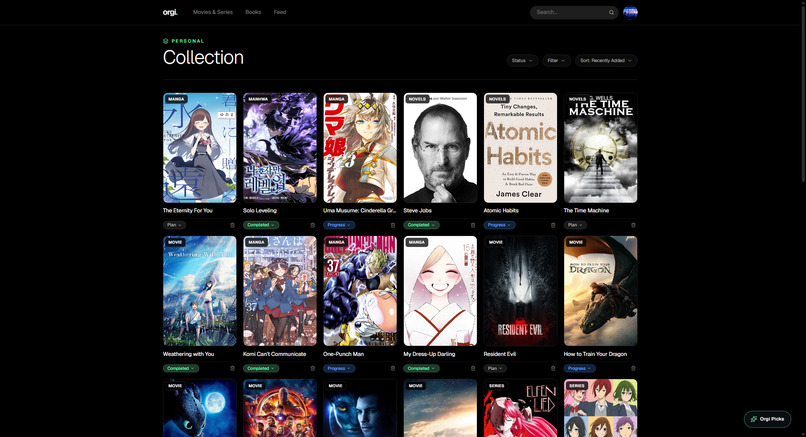The image size is (806, 437).
Task: Open Steve Jobs book cover
Action: tap(440, 148)
